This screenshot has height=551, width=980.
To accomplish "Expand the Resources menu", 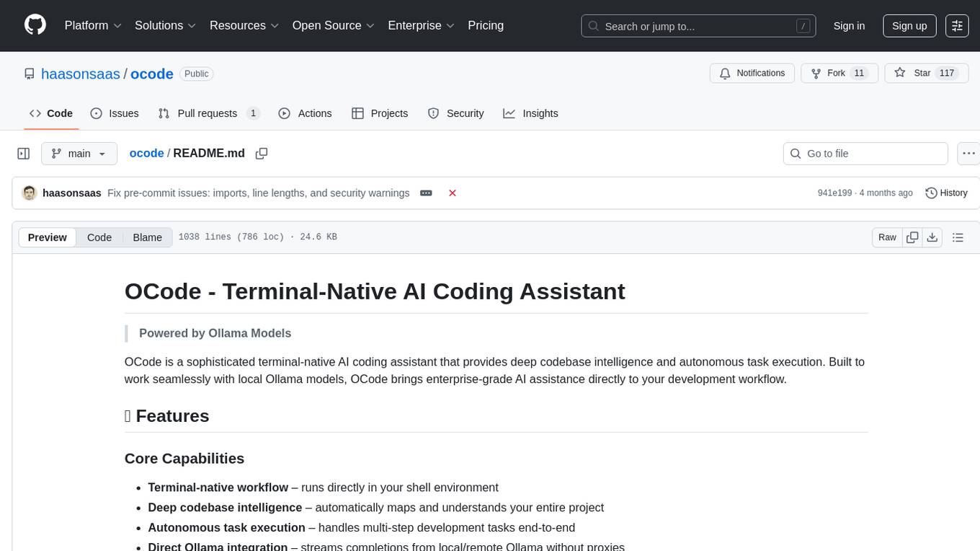I will (244, 25).
